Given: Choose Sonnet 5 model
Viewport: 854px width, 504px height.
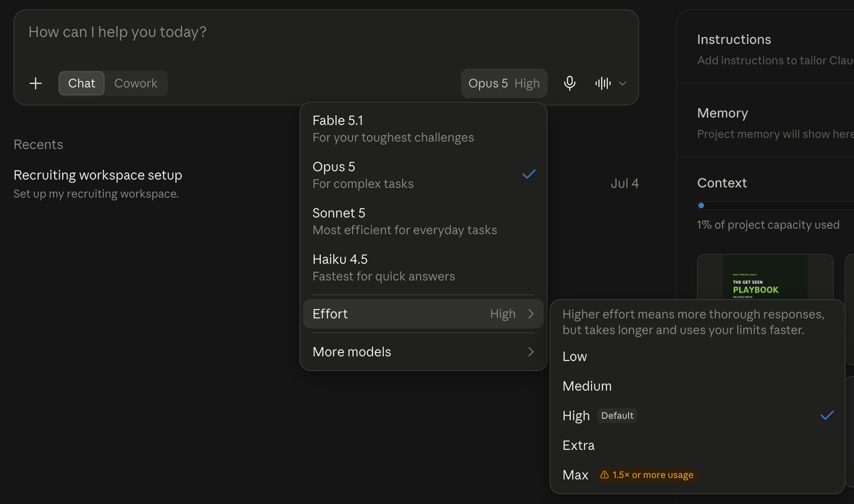Looking at the screenshot, I should [423, 221].
